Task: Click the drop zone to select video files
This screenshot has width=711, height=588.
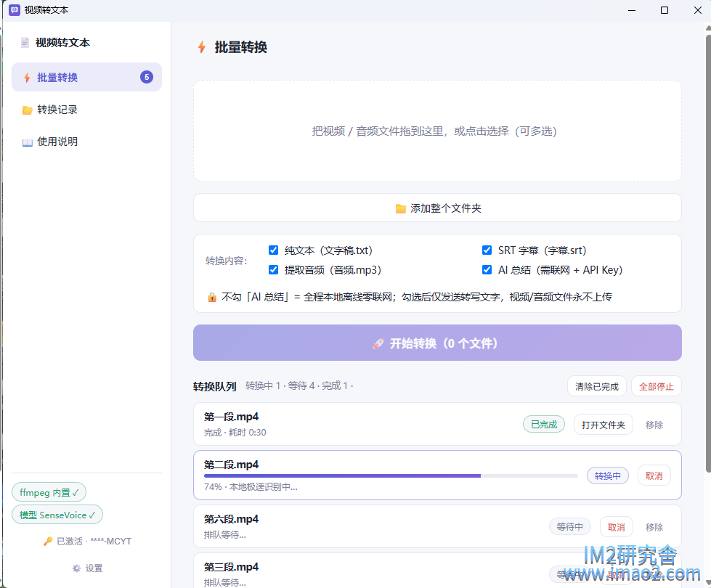Action: [437, 131]
